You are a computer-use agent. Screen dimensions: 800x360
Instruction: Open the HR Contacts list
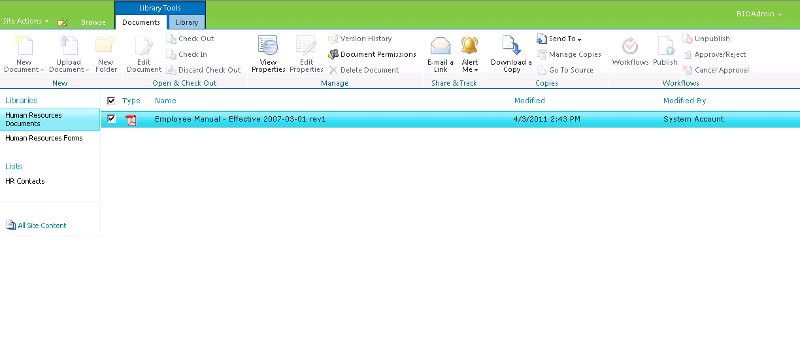coord(25,182)
